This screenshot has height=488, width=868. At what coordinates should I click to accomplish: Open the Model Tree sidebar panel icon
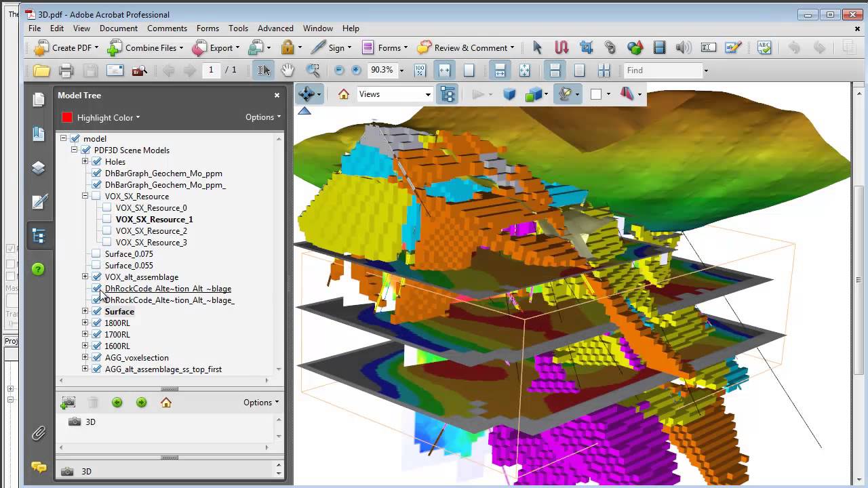point(39,236)
